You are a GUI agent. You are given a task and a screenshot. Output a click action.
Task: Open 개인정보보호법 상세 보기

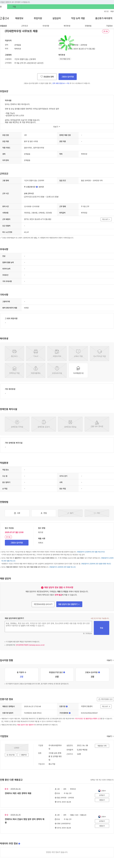click(x=43, y=604)
